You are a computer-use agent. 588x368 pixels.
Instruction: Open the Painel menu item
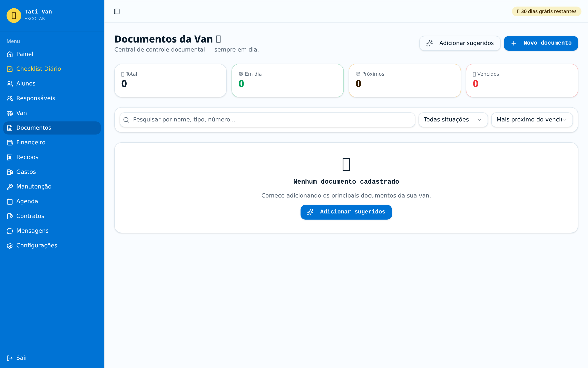click(52, 54)
